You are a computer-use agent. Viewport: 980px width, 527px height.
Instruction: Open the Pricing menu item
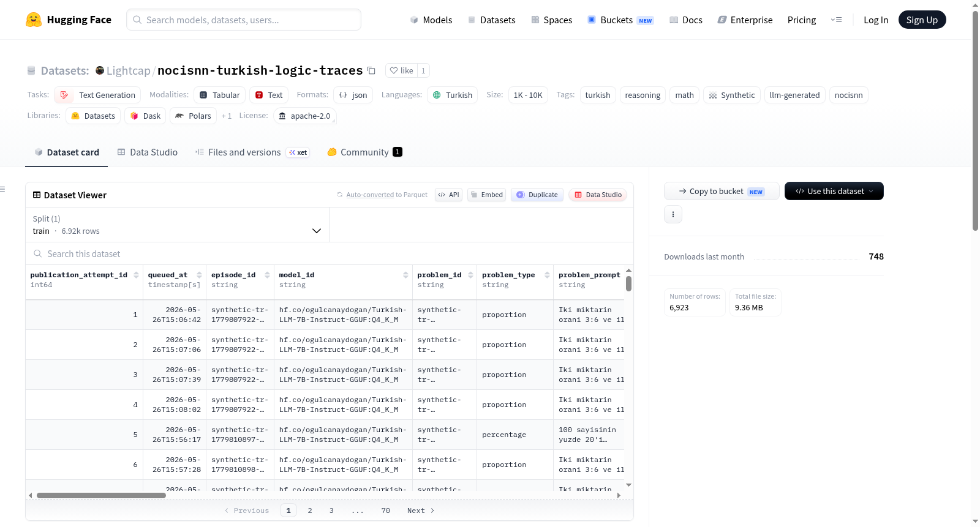click(802, 20)
